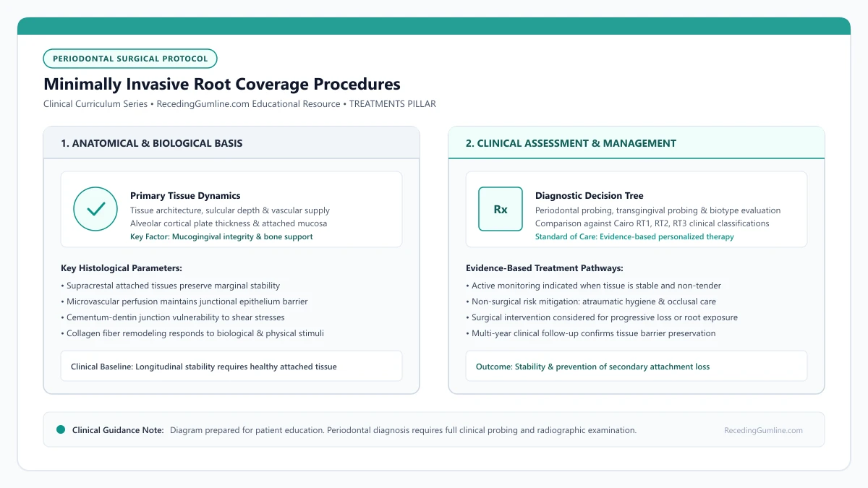Click the Supracrestal attached tissues bullet
The height and width of the screenshot is (488, 868).
point(170,286)
